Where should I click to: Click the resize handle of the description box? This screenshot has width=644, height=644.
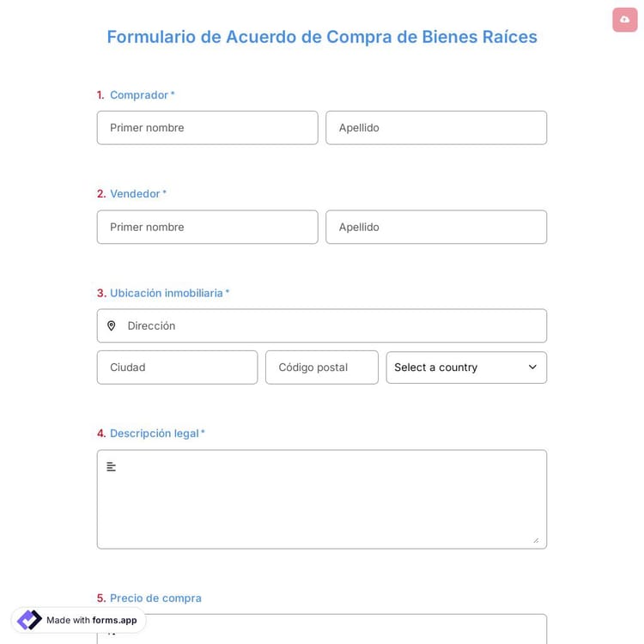(535, 539)
